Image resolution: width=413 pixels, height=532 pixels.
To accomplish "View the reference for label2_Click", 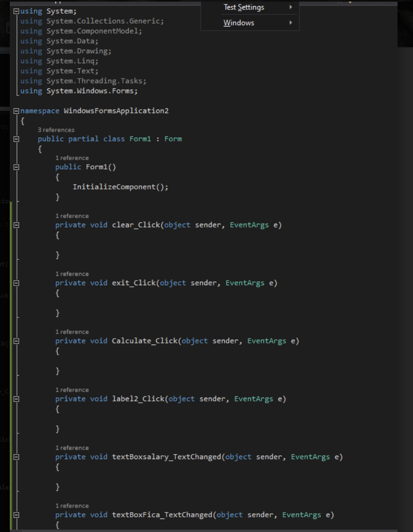I will 72,389.
